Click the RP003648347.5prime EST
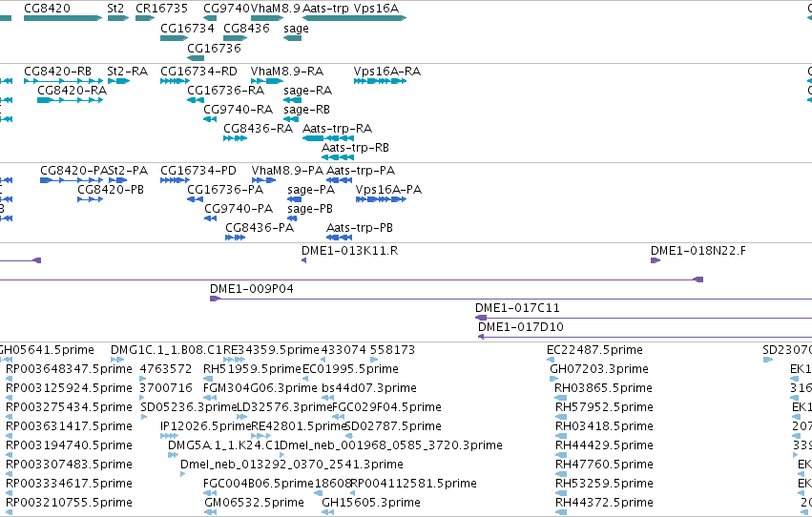812x517 pixels. point(9,379)
